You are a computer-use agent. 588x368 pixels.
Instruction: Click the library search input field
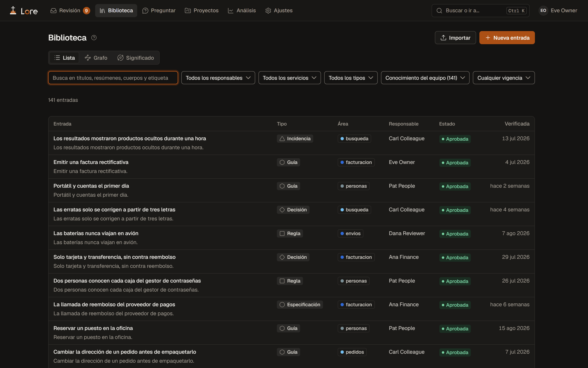[113, 78]
